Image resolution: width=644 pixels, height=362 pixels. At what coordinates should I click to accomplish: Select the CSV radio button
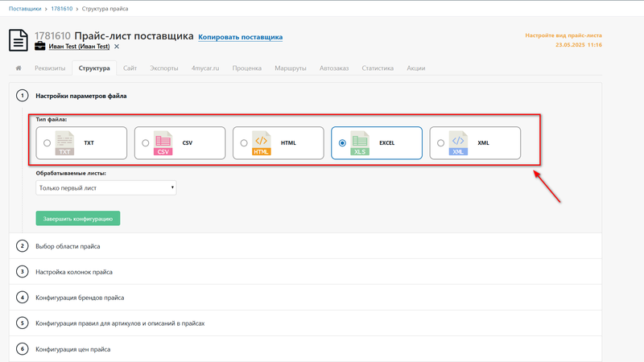[x=146, y=143]
